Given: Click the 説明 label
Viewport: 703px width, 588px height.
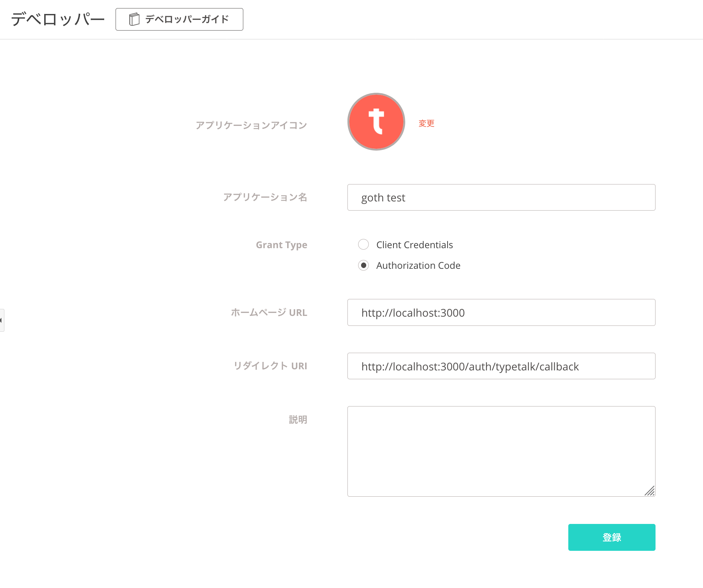Looking at the screenshot, I should pos(298,420).
